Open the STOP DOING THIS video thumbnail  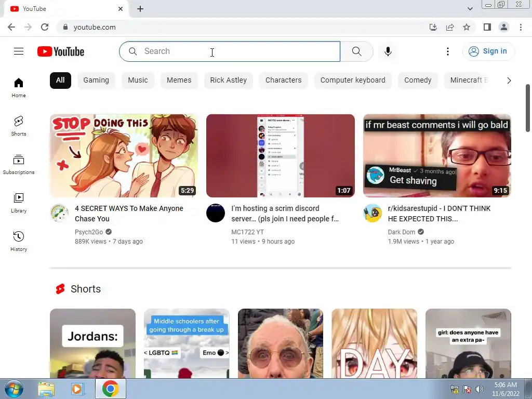(x=124, y=156)
